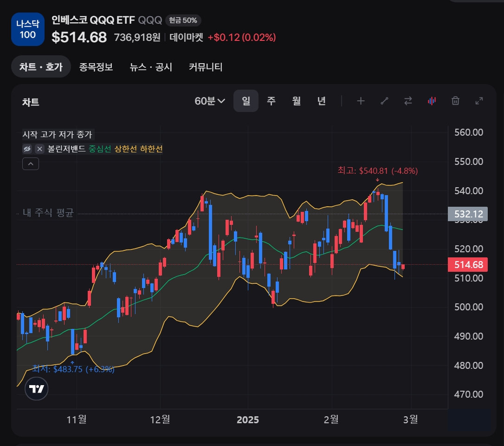Click the 2025 time axis label

coord(248,420)
